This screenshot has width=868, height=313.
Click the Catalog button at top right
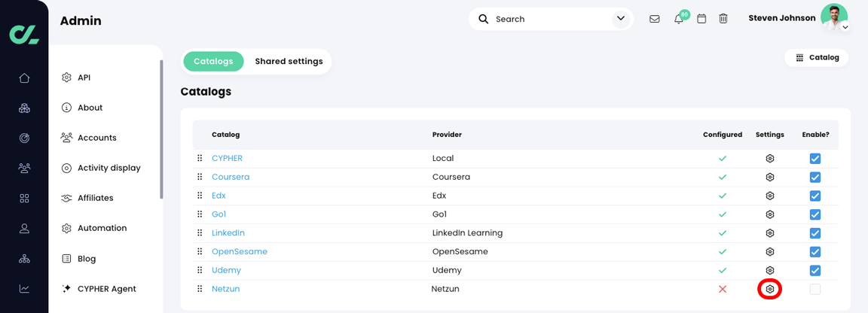coord(817,57)
